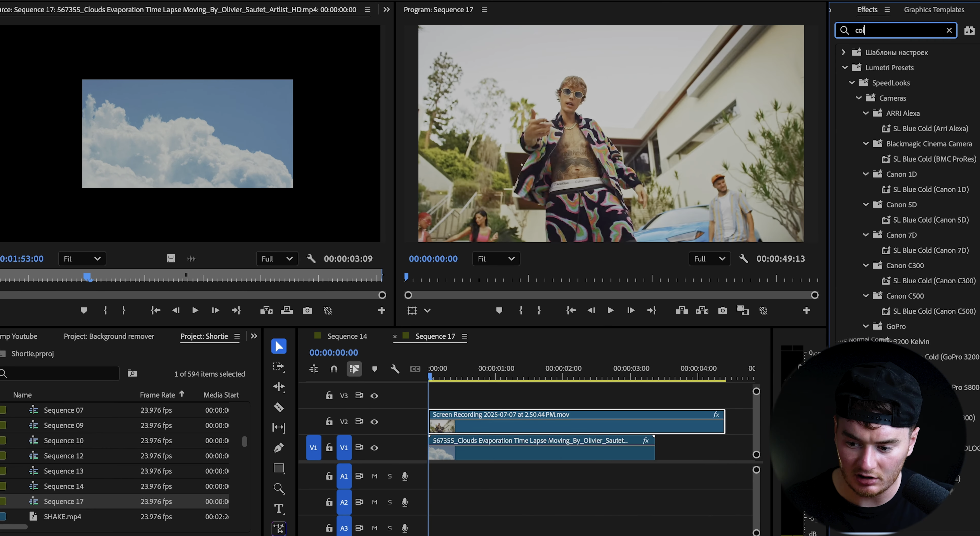
Task: Select the Rectangle tool
Action: 279,468
